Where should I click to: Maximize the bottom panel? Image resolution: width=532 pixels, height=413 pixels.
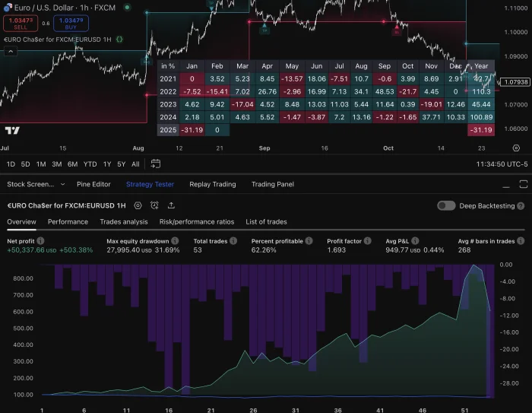521,184
